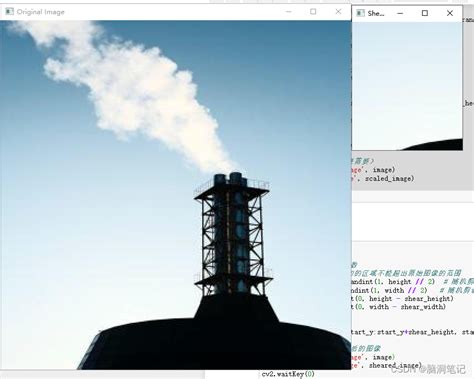Close the Original Image window
The width and height of the screenshot is (474, 379).
[338, 12]
